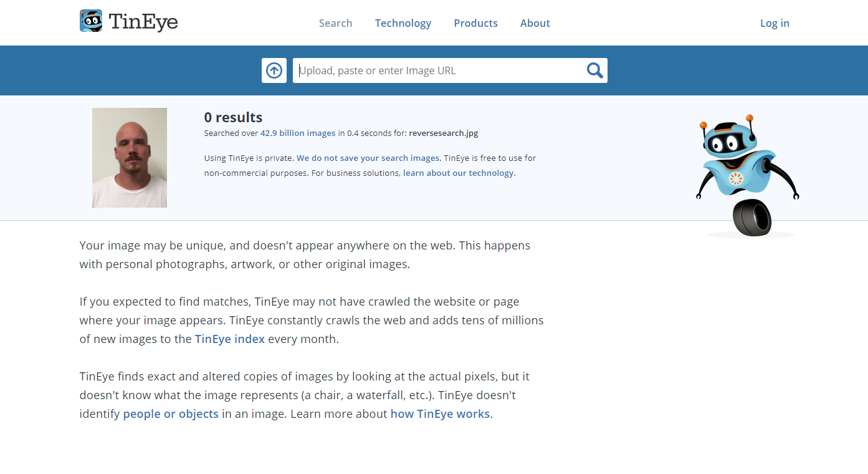Open the 42.9 billion images link
868x474 pixels.
point(298,133)
